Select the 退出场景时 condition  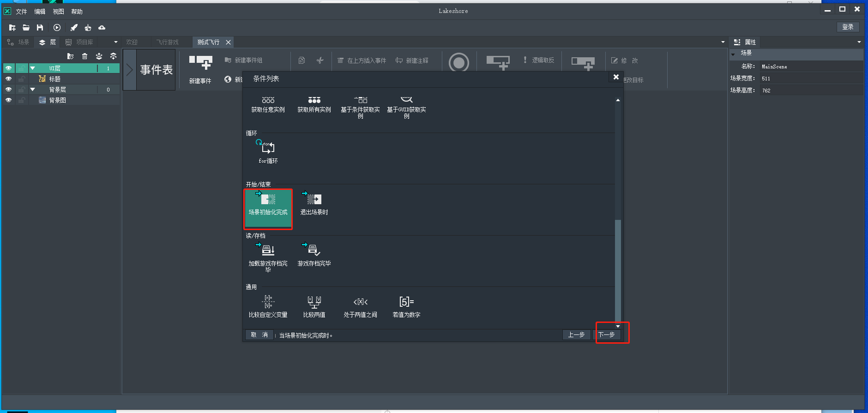coord(314,203)
